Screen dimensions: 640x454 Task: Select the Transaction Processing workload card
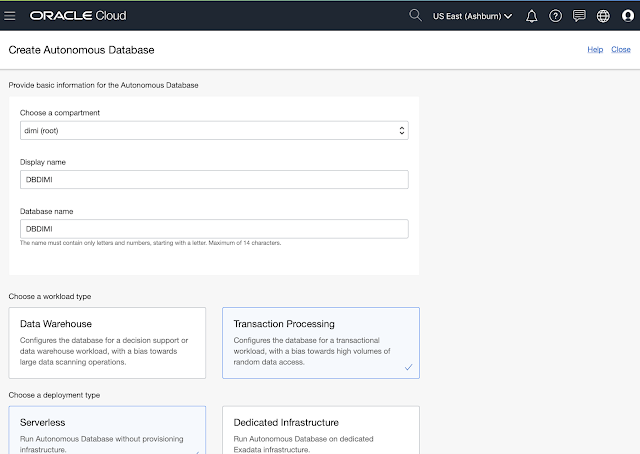point(320,343)
